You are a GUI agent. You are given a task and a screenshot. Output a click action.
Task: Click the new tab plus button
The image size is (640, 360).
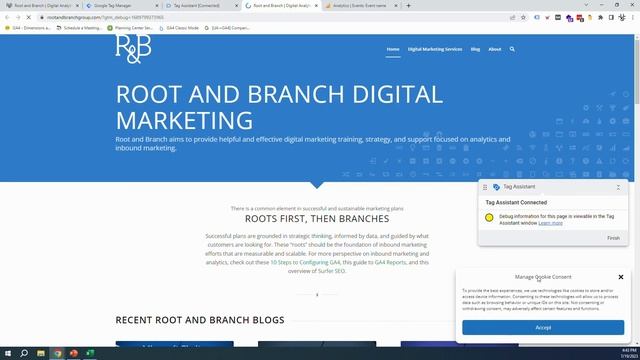pyautogui.click(x=408, y=6)
